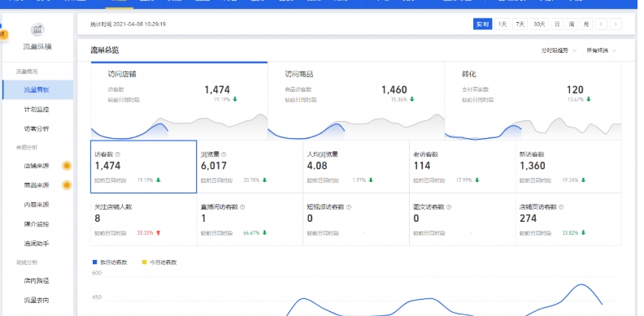Select the 实时 time range option
Image resolution: width=644 pixels, height=316 pixels.
click(x=482, y=24)
